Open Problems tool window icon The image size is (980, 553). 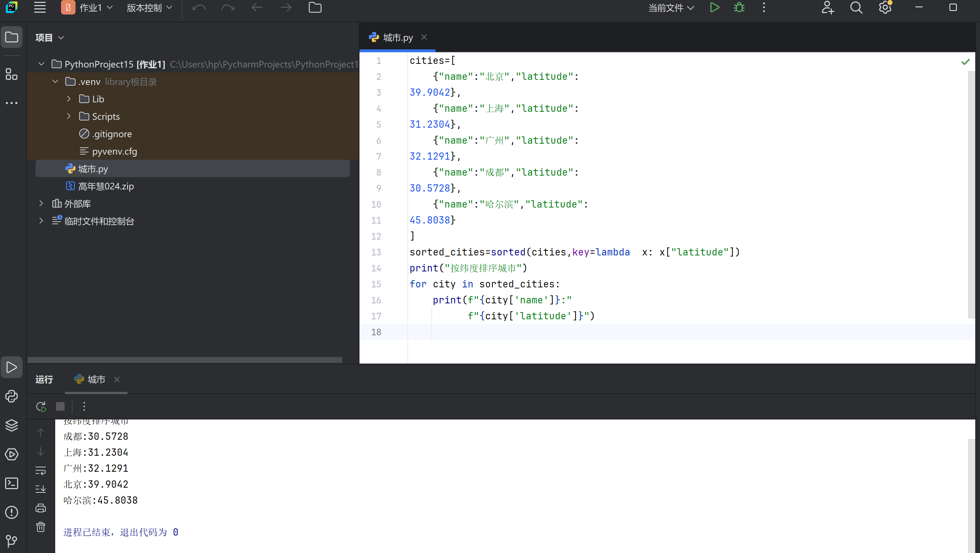point(12,512)
